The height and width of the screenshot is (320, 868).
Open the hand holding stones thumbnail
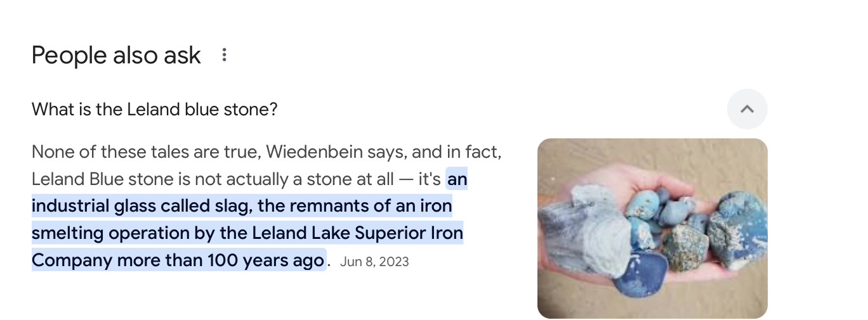(x=652, y=228)
